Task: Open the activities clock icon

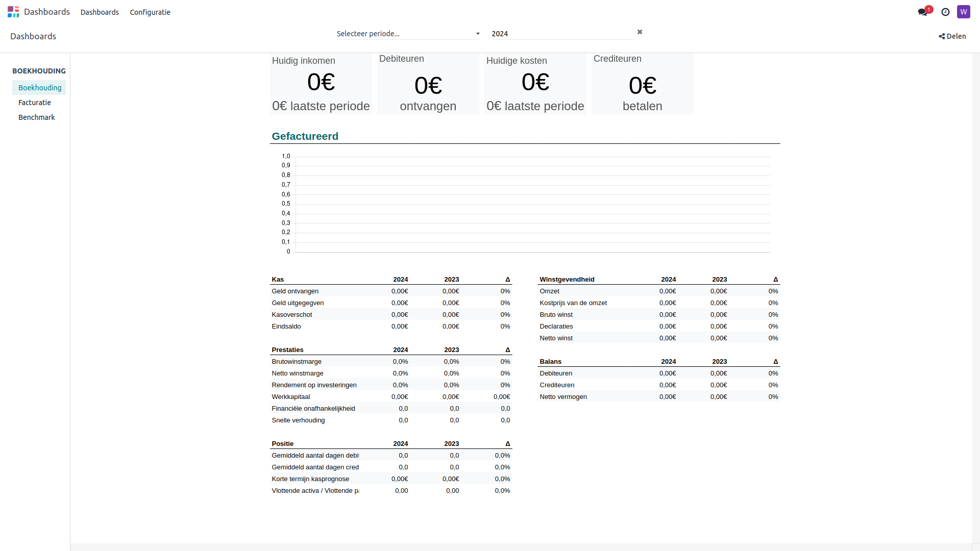Action: click(945, 12)
